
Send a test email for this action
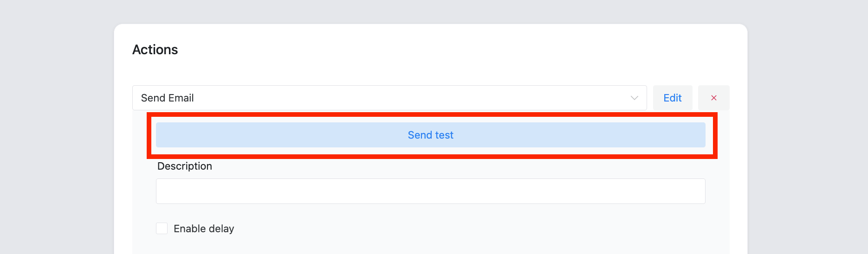(430, 135)
